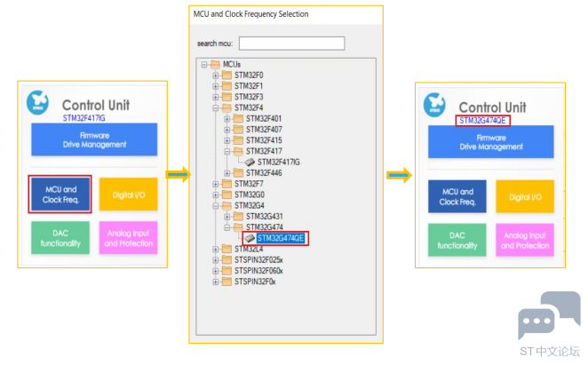The height and width of the screenshot is (365, 588).
Task: Click the MCUs root folder icon
Action: click(215, 64)
